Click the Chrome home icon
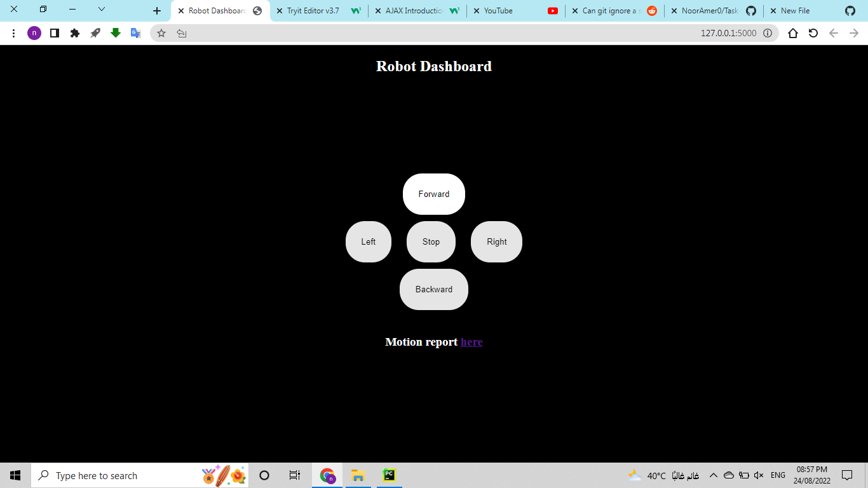Viewport: 868px width, 488px height. point(793,32)
